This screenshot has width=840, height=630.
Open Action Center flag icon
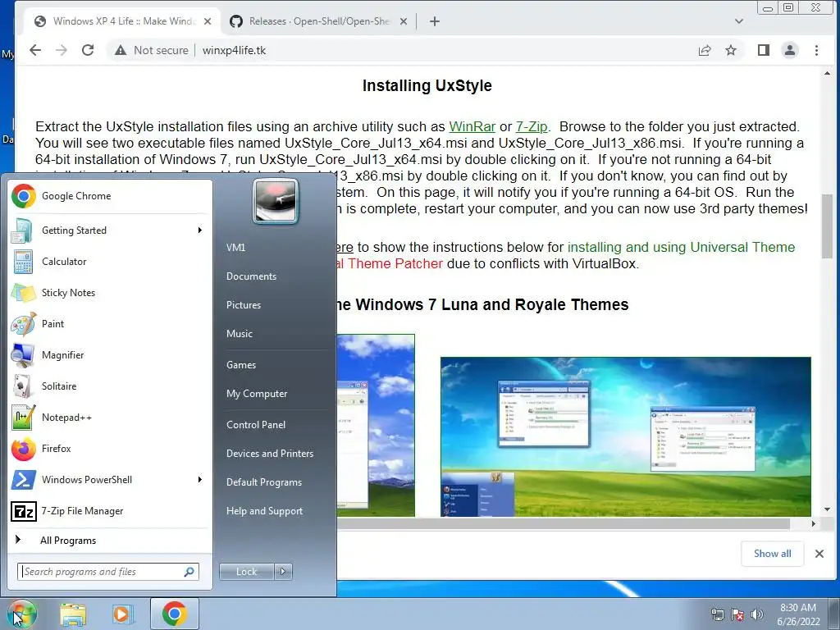click(737, 614)
